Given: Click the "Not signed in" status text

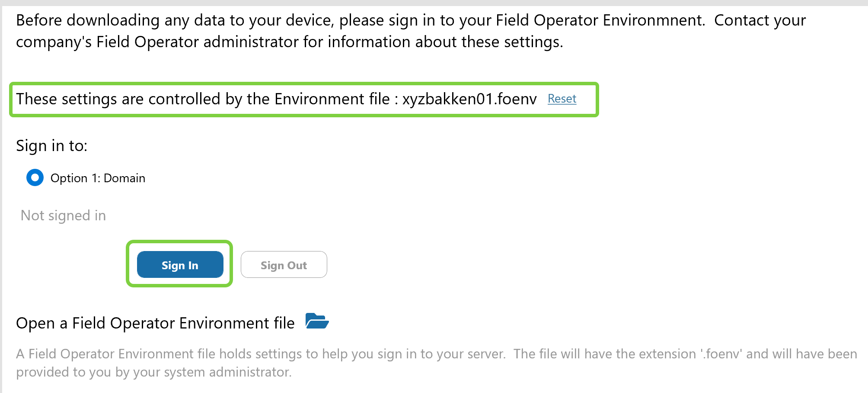Looking at the screenshot, I should click(x=63, y=215).
